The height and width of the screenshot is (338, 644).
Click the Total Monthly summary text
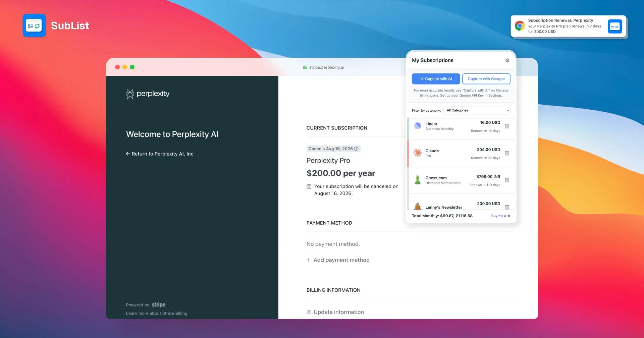pyautogui.click(x=442, y=216)
